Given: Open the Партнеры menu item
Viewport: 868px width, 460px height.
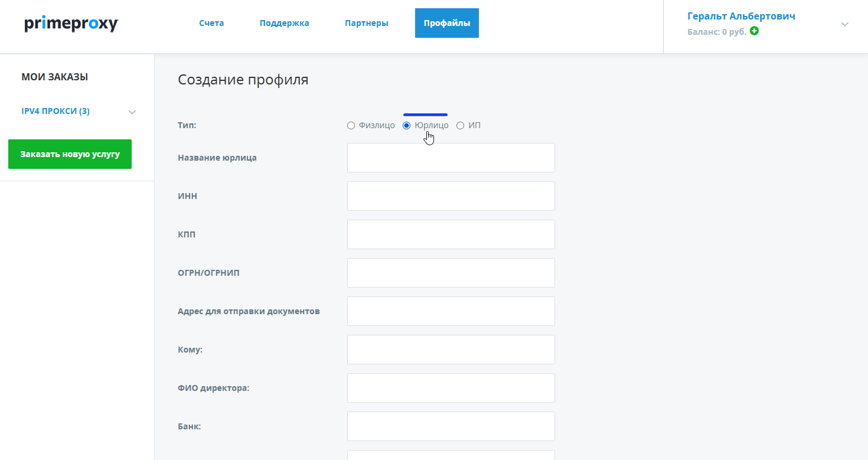Looking at the screenshot, I should 367,24.
